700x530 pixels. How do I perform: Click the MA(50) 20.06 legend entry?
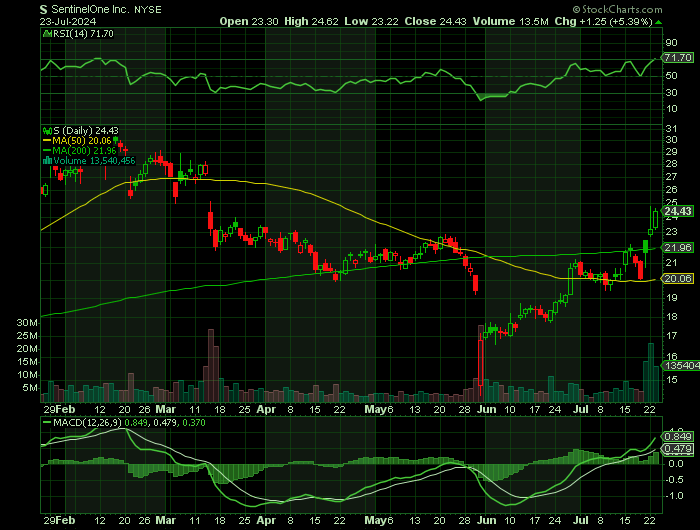click(82, 141)
